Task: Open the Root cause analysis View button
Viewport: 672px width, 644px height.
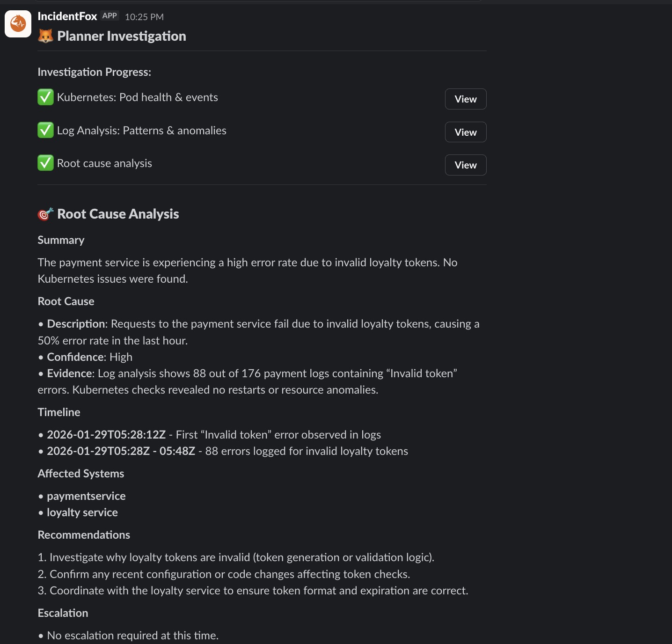Action: [x=465, y=165]
